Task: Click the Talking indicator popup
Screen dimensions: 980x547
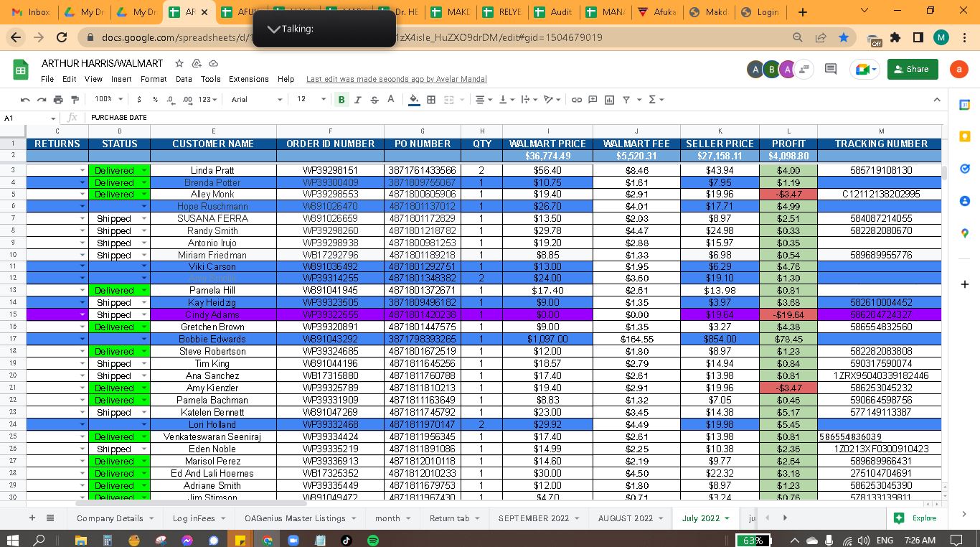Action: 324,29
